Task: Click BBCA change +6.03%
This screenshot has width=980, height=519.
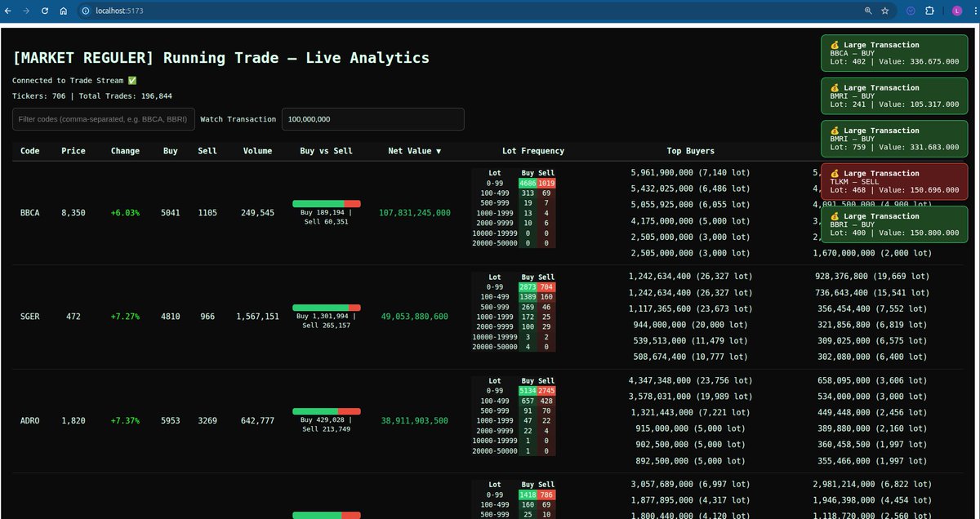Action: point(126,213)
